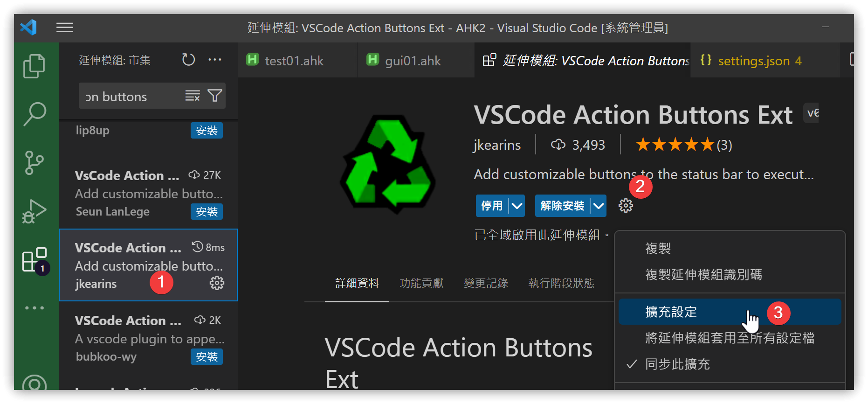
Task: Open the hamburger application menu
Action: pyautogui.click(x=65, y=28)
